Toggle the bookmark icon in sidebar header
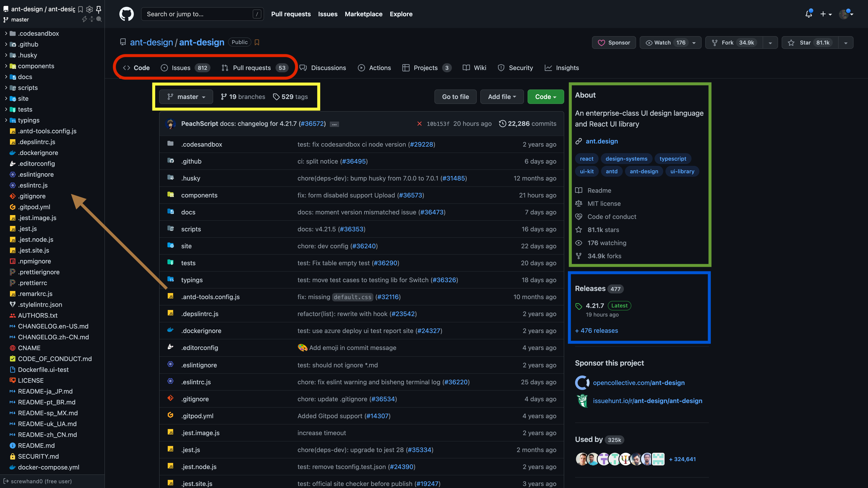This screenshot has height=488, width=868. click(80, 9)
